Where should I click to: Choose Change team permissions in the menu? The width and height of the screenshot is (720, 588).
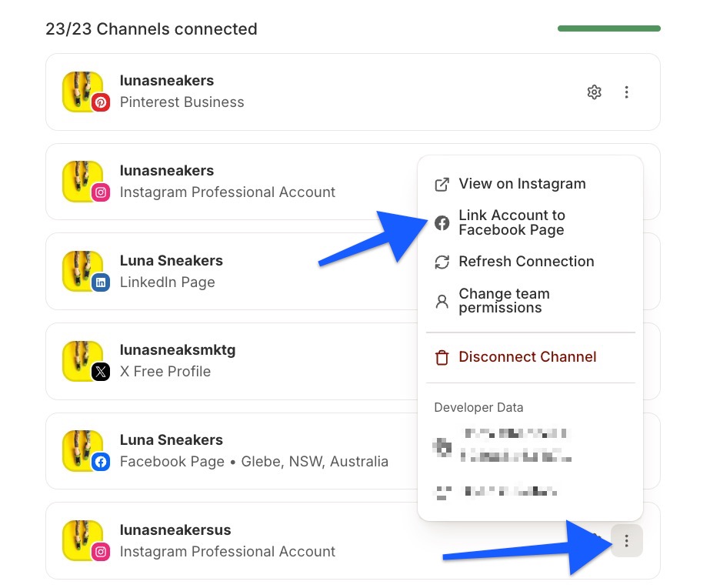[x=504, y=300]
